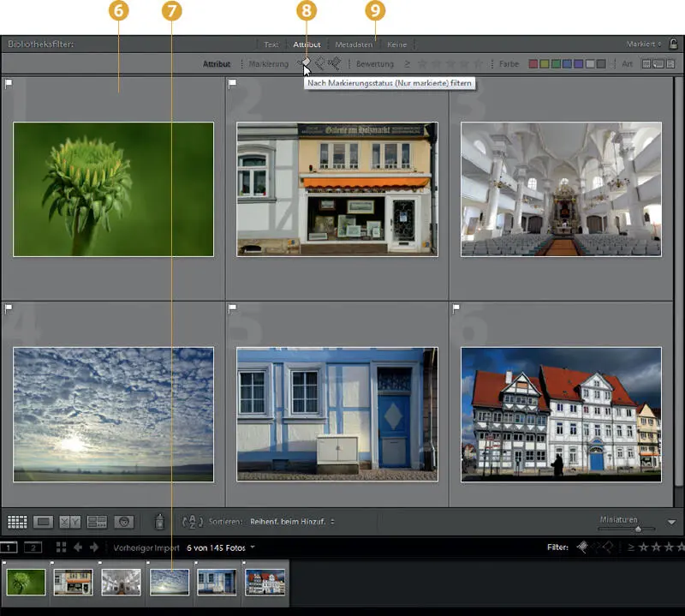Screen dimensions: 685x616
Task: Filter by the purple color label
Action: coord(579,64)
